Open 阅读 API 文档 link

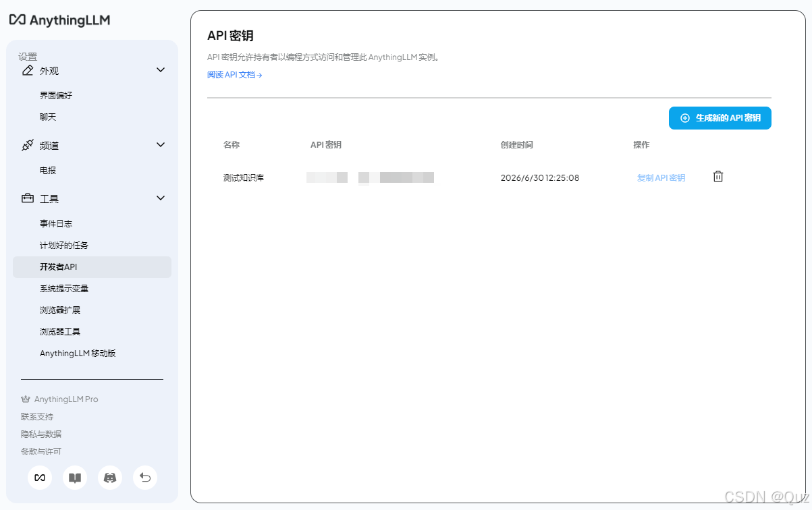click(234, 75)
